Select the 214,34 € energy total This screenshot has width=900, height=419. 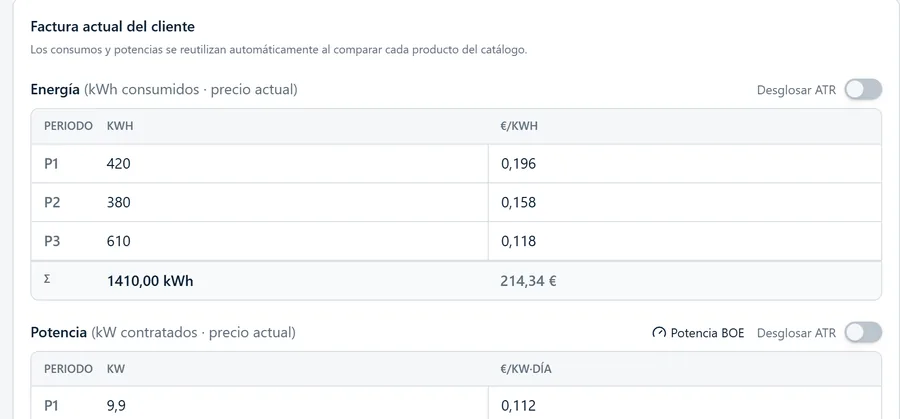[x=529, y=281]
